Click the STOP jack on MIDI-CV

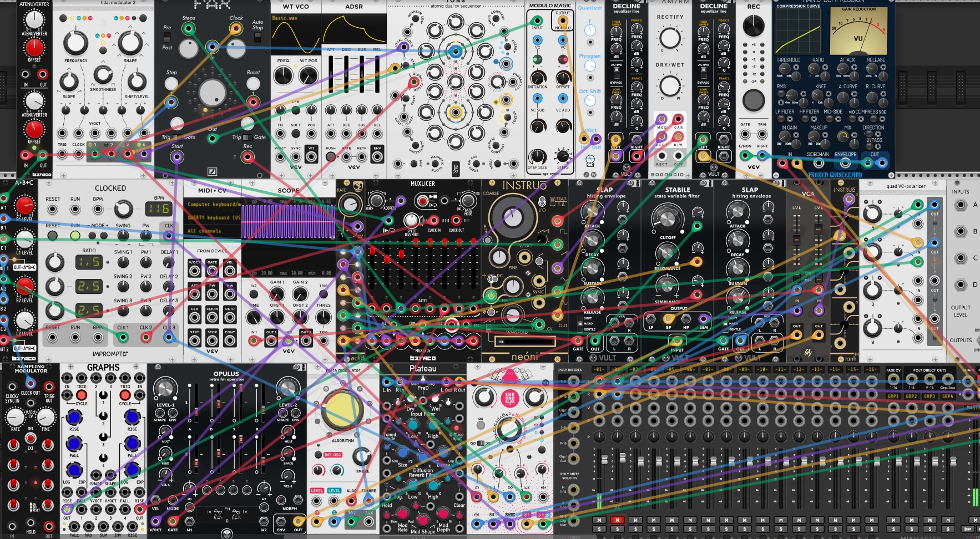(x=212, y=341)
